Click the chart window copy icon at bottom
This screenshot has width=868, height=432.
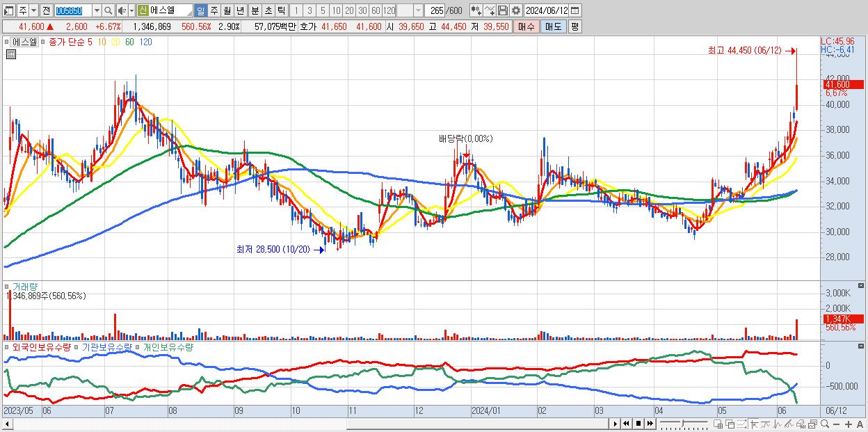tap(813, 424)
